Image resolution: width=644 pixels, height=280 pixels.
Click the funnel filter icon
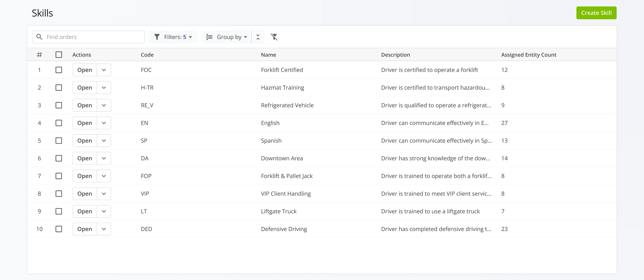click(x=157, y=37)
